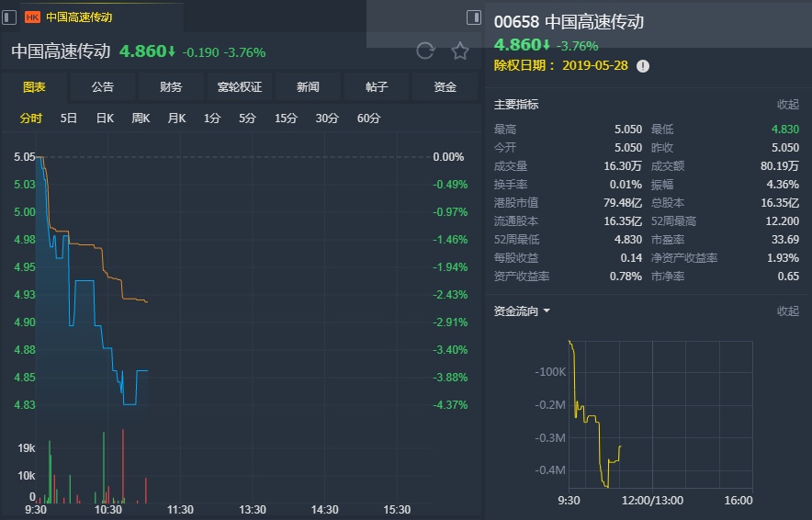812x520 pixels.
Task: Click the 市盈率 value 33.69
Action: tap(785, 239)
